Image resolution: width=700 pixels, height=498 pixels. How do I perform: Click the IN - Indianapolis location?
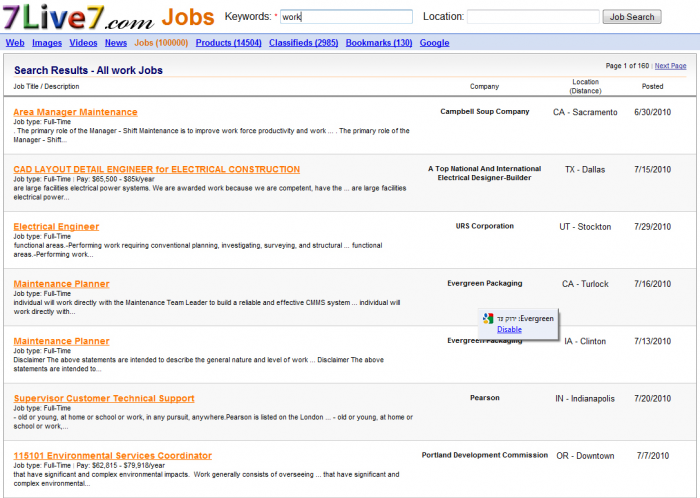coord(585,398)
